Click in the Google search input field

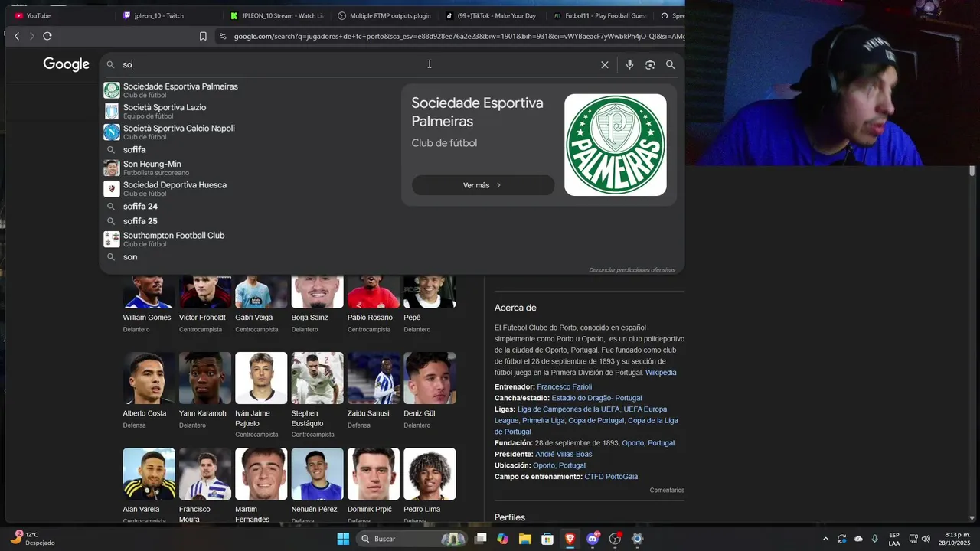click(x=360, y=65)
